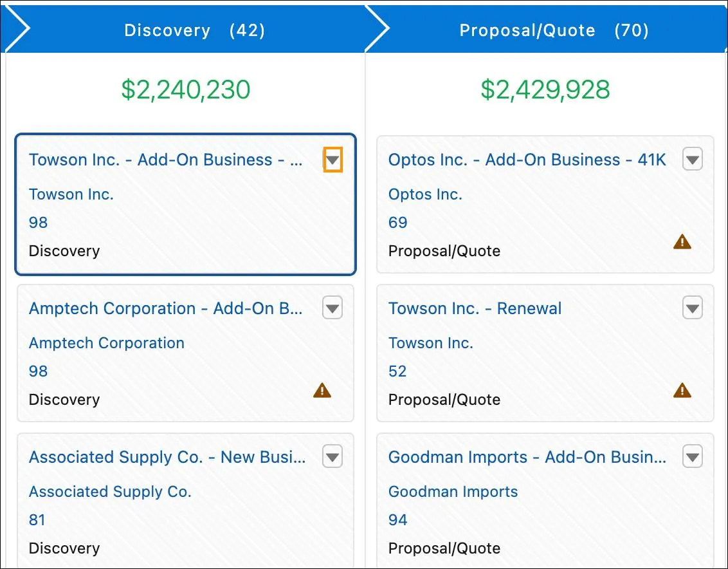This screenshot has width=728, height=569.
Task: Click the Goodman Imports account link
Action: 453,492
